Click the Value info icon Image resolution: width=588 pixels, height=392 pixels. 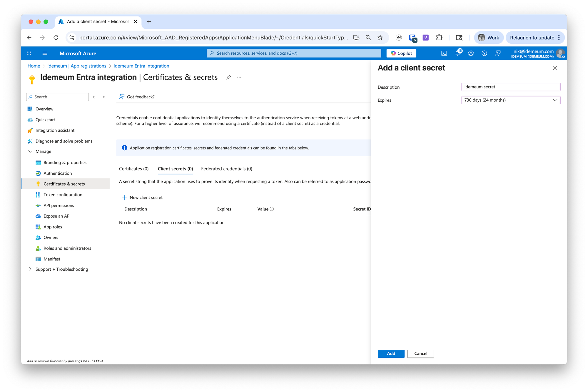[272, 209]
